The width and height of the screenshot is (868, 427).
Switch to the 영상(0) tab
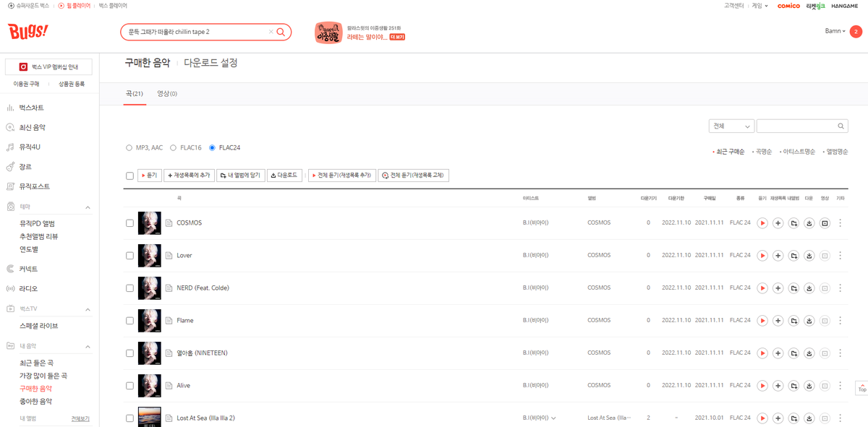point(167,94)
